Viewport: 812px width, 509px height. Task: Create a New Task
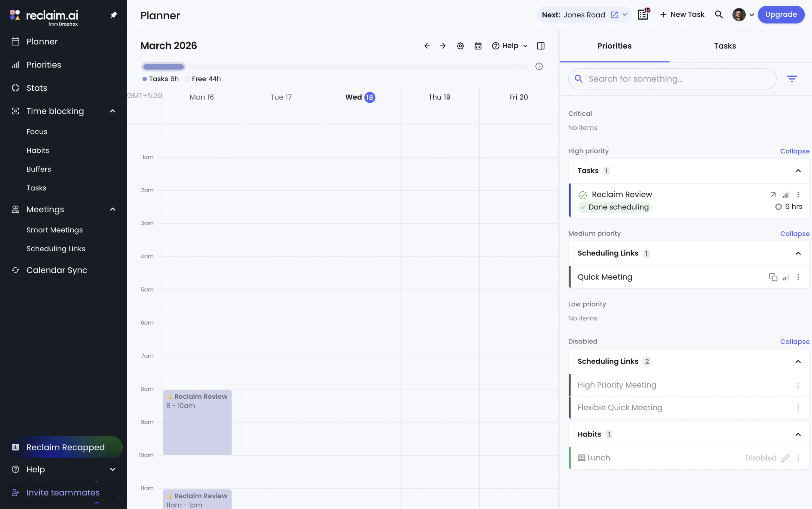(682, 15)
